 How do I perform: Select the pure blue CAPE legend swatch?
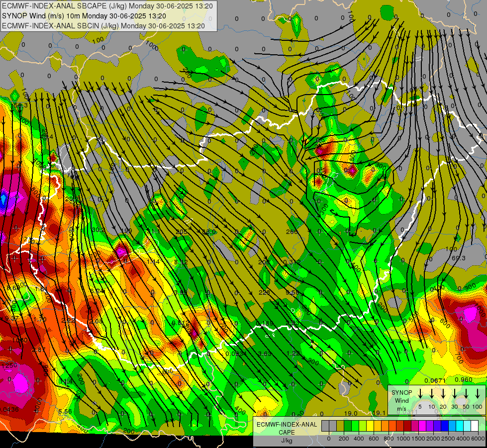[x=445, y=426]
